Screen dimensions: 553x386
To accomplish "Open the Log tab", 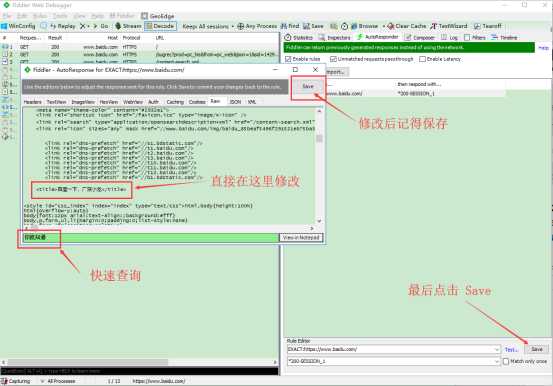I will point(449,37).
